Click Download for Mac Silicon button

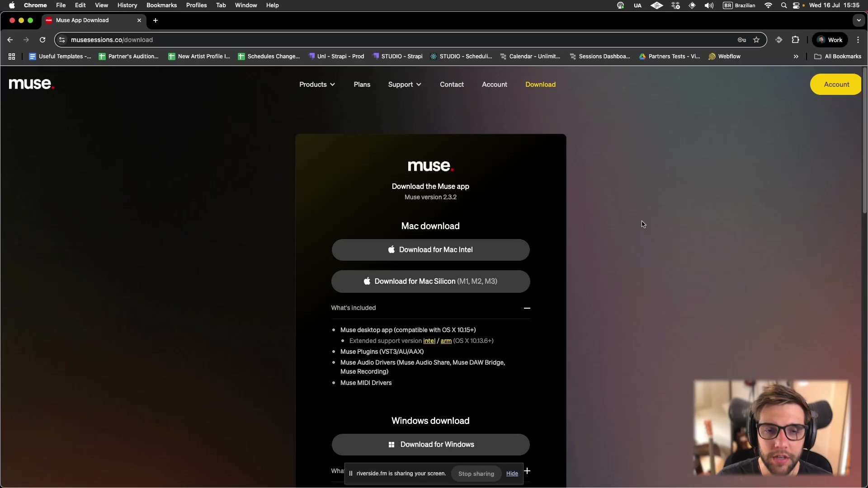pyautogui.click(x=430, y=282)
